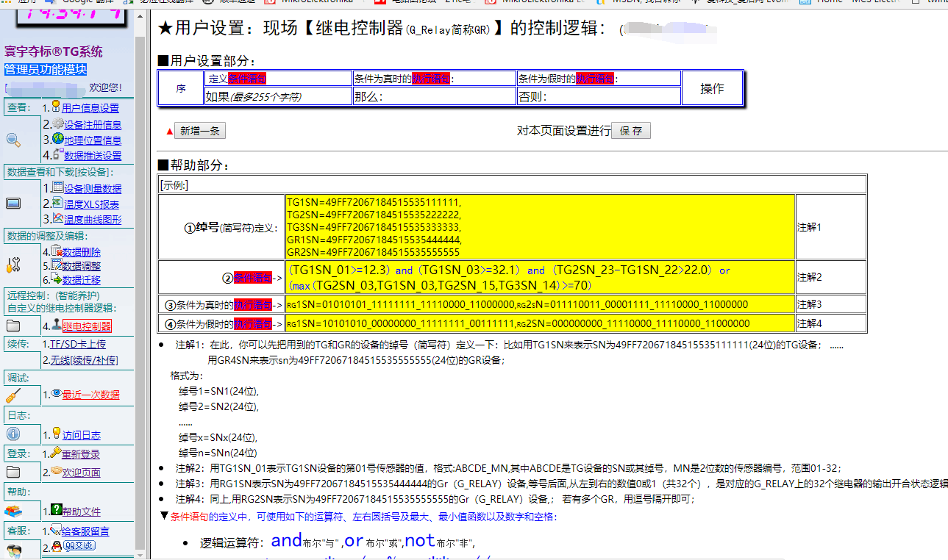Click the globe icon for 地理位置信息
This screenshot has height=560, width=948.
pyautogui.click(x=58, y=139)
